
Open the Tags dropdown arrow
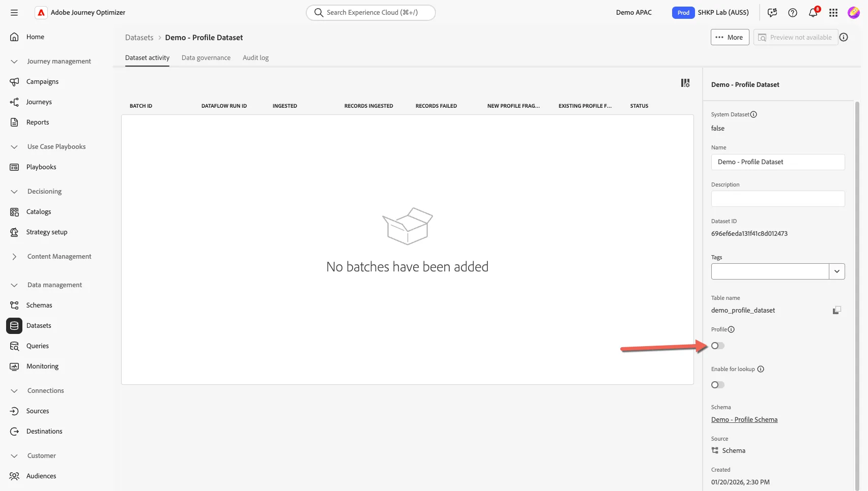click(x=837, y=271)
